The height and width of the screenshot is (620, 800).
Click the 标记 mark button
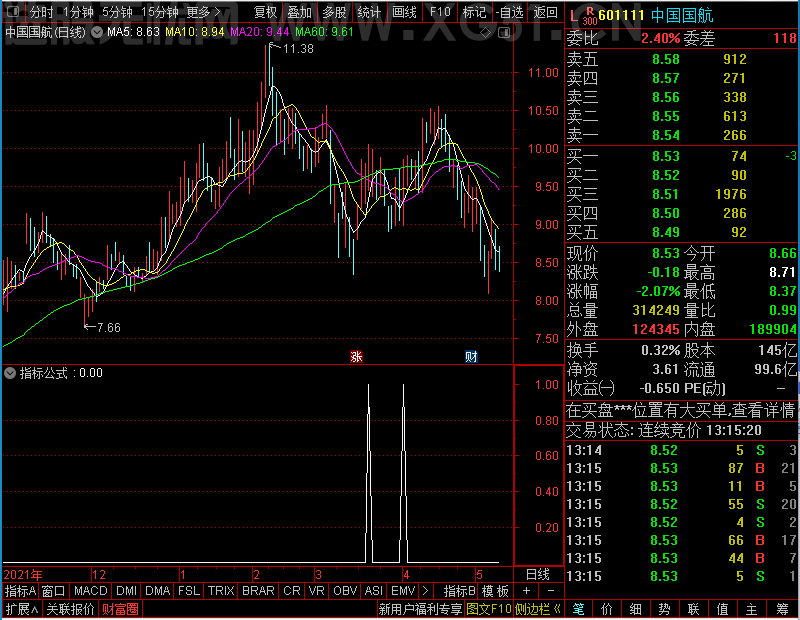474,12
